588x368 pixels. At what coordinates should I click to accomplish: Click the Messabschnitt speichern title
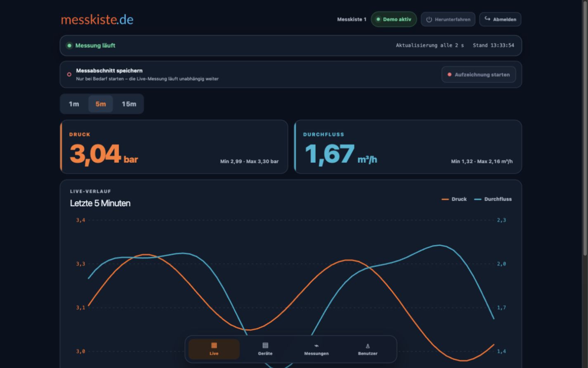(109, 71)
